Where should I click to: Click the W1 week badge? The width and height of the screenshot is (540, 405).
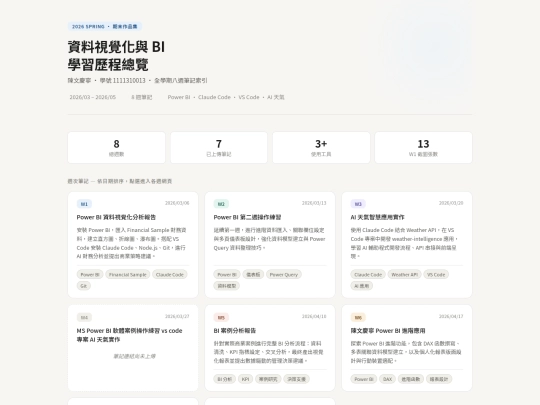(84, 204)
